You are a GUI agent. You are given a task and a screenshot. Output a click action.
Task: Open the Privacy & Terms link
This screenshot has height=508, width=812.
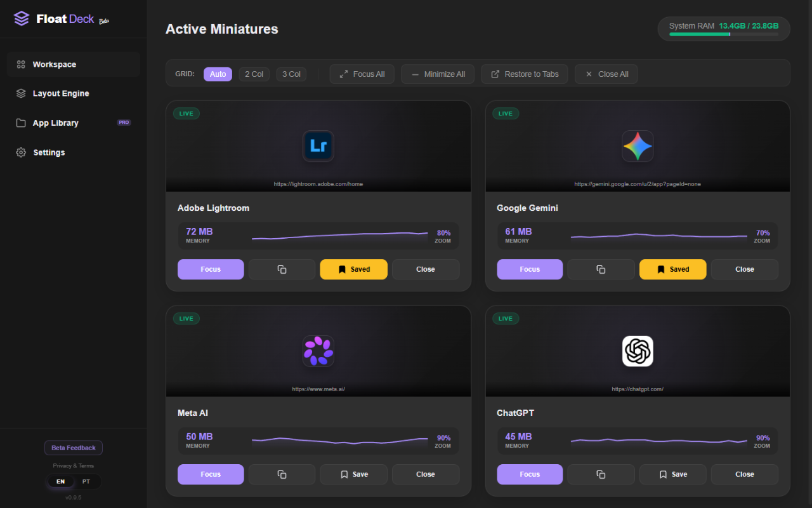[x=74, y=465]
